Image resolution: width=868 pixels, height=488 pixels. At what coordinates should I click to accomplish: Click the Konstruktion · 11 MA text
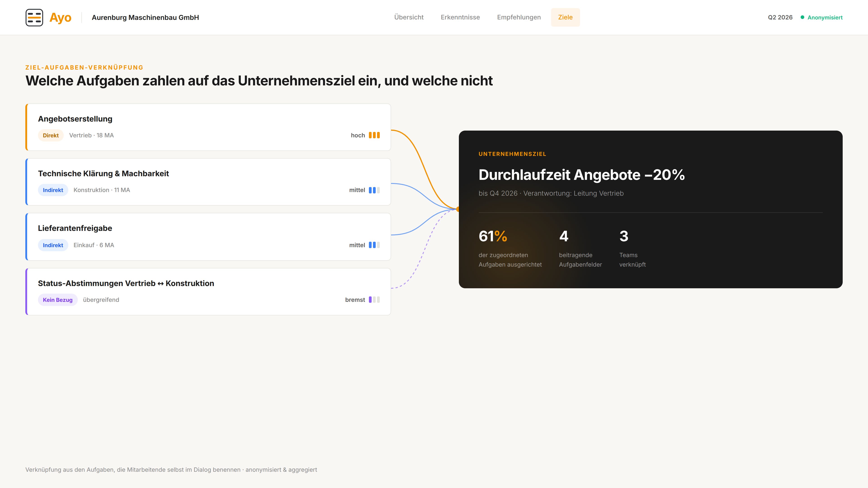pos(102,190)
